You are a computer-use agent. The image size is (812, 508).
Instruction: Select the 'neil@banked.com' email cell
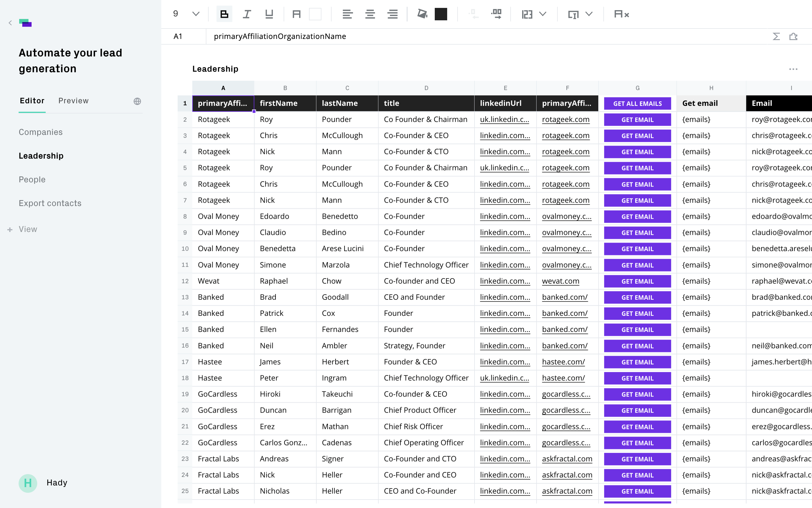tap(779, 346)
